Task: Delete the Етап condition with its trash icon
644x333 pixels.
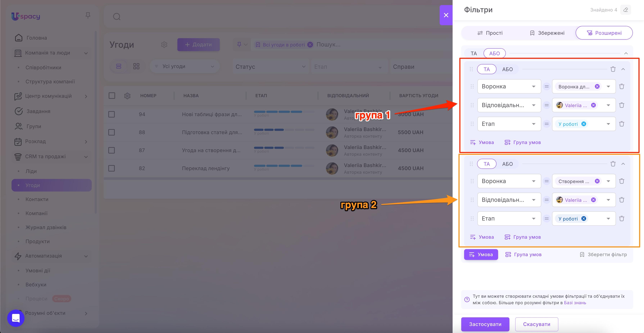Action: click(622, 124)
